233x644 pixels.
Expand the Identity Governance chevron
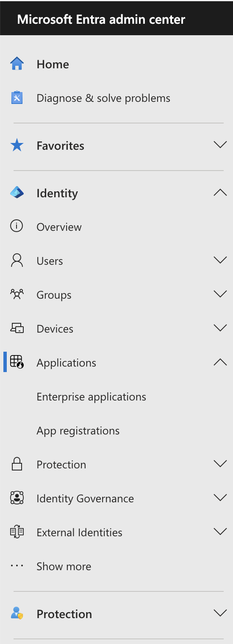220,498
